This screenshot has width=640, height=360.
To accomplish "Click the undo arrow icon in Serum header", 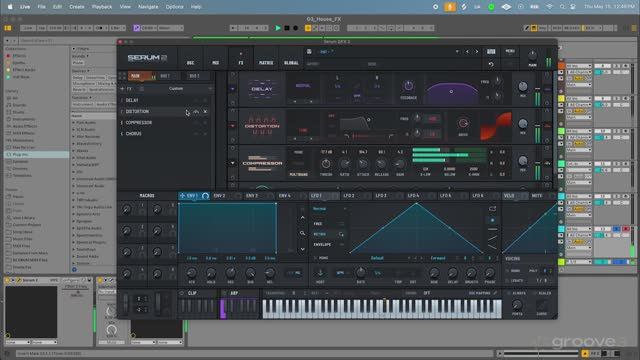I will pyautogui.click(x=491, y=64).
